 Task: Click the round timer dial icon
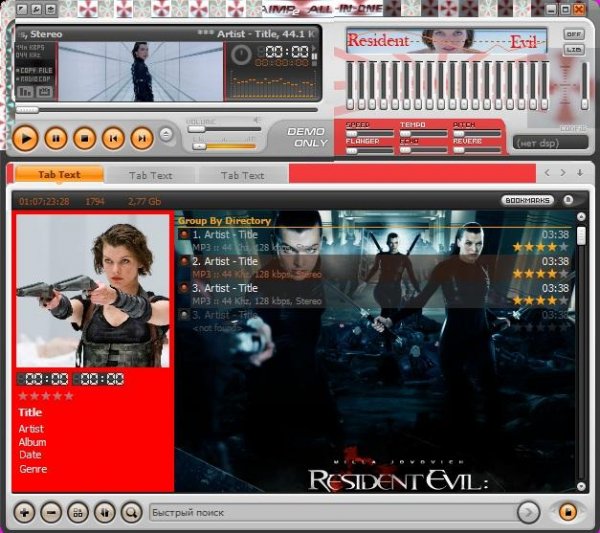pos(241,55)
